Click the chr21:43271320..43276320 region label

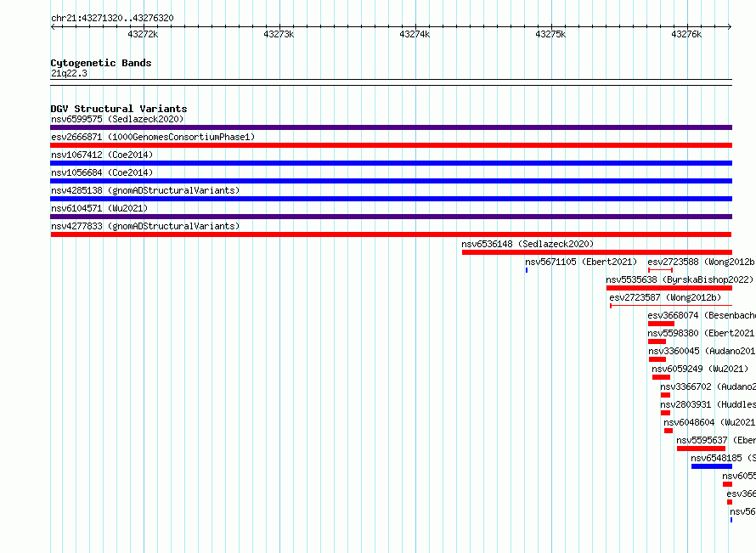tap(112, 19)
